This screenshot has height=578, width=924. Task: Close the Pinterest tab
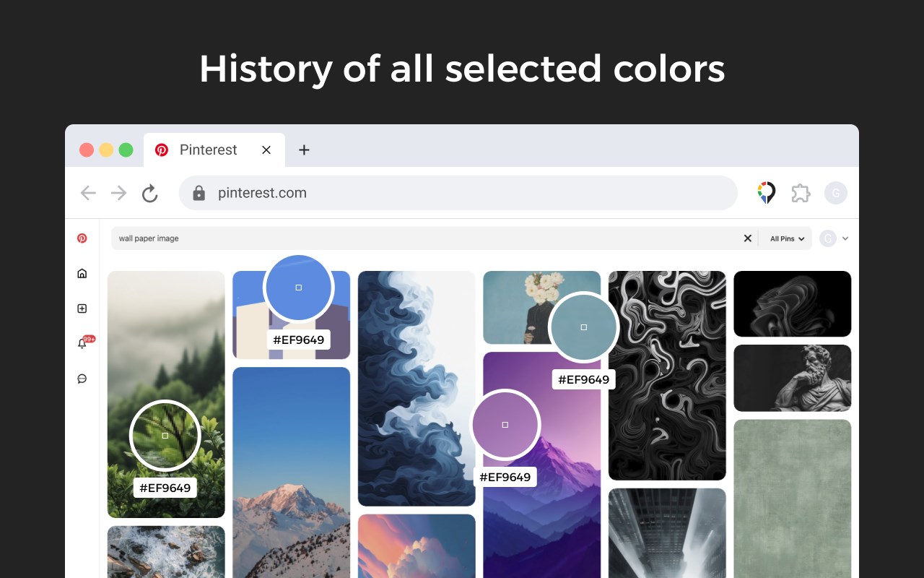coord(266,150)
